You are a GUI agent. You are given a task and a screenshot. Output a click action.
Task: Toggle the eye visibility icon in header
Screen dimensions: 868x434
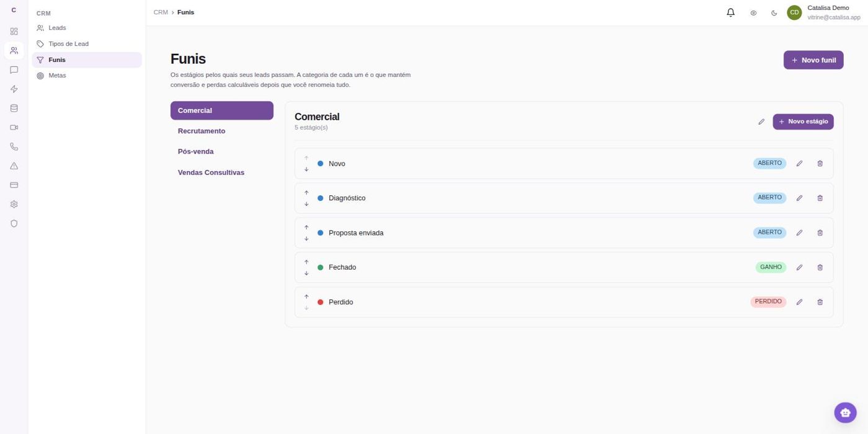753,12
